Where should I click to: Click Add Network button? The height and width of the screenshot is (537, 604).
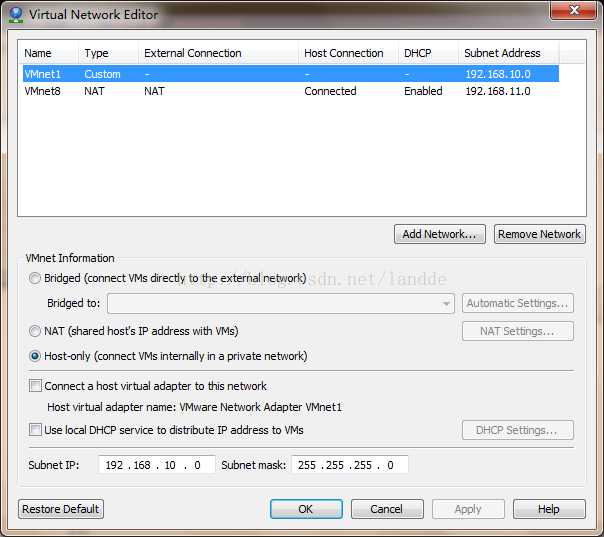point(440,234)
